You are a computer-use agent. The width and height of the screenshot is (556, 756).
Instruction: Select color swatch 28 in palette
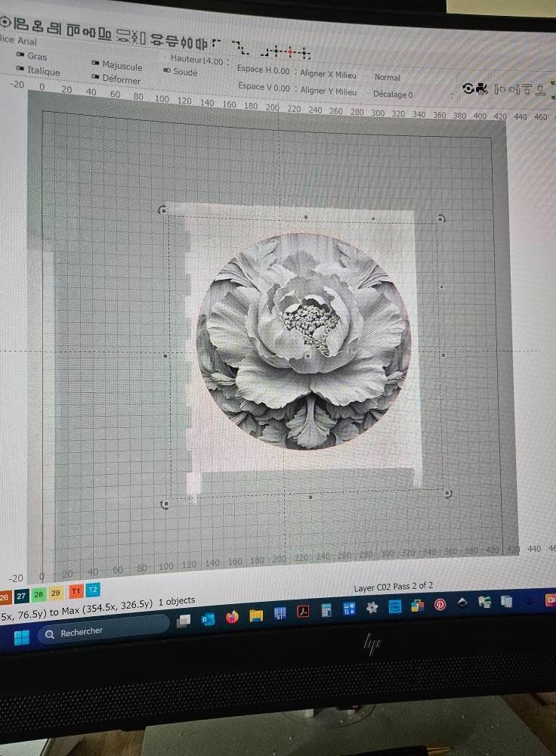39,594
